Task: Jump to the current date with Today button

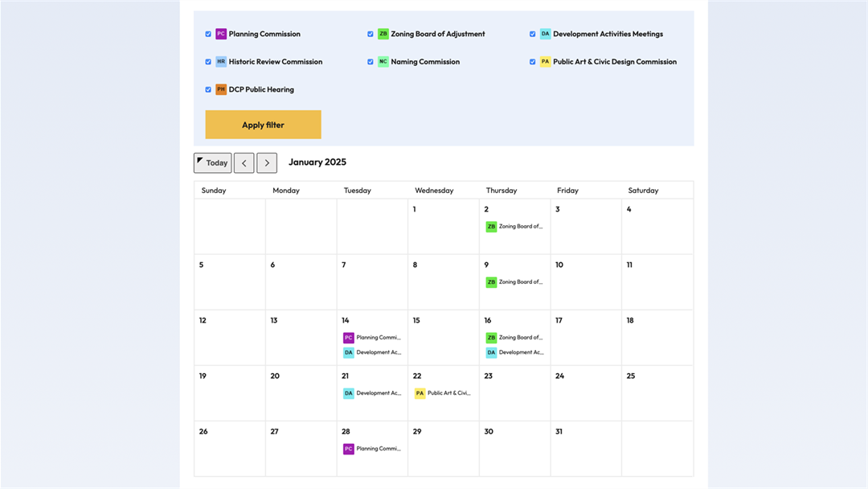Action: (213, 163)
